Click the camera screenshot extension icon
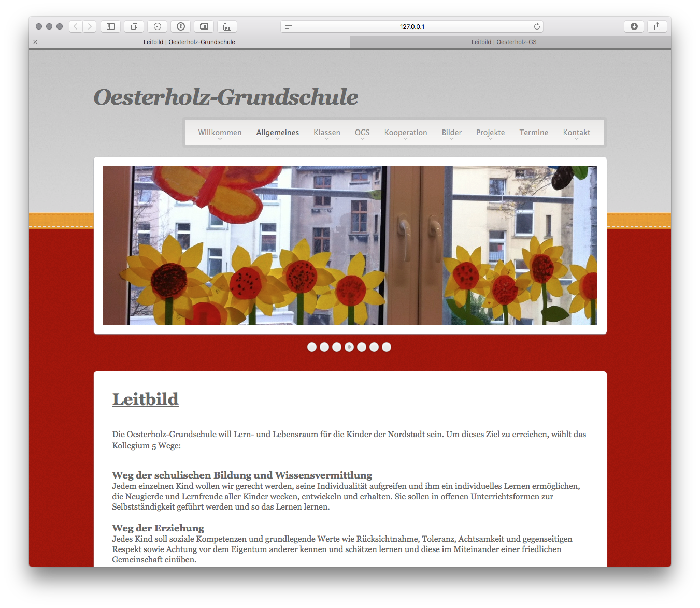Image resolution: width=700 pixels, height=608 pixels. 204,26
